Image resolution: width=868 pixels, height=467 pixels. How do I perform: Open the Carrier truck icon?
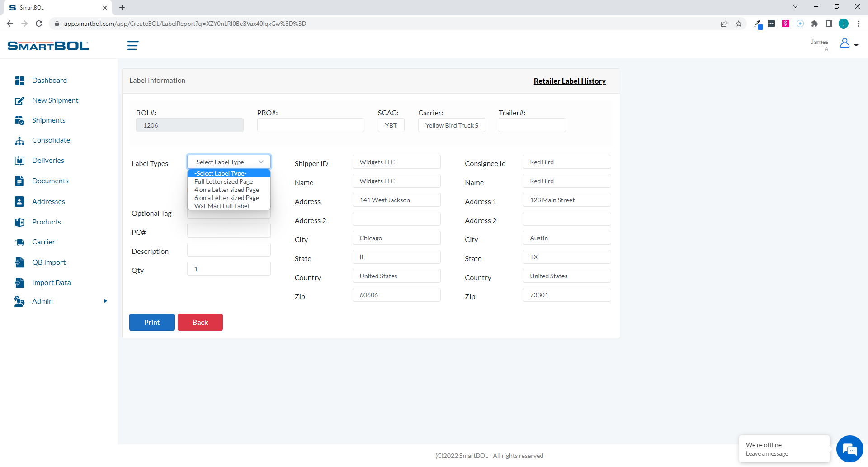coord(20,242)
